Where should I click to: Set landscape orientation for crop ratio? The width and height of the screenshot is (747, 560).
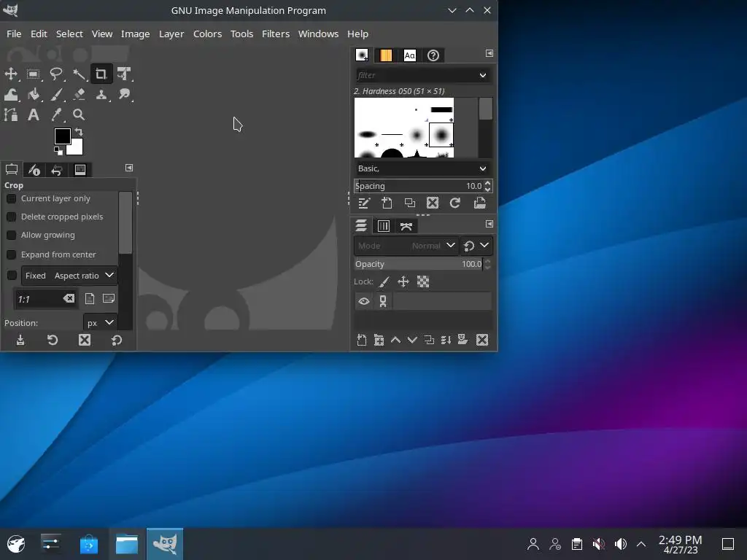pyautogui.click(x=109, y=298)
